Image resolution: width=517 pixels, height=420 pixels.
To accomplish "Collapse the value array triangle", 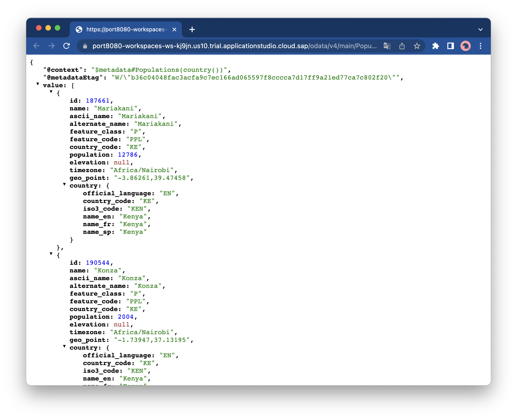I will point(38,84).
